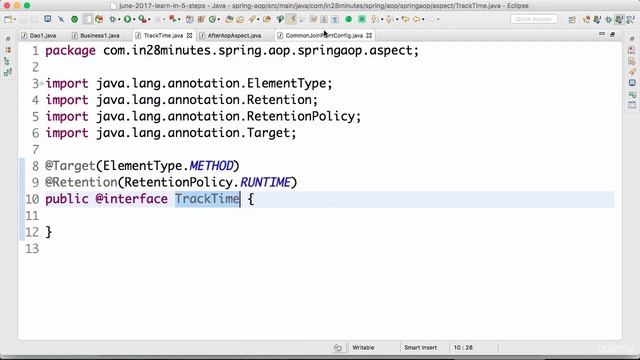Switch to AfterAopAspect.java tab
Screen dimensions: 640x360
(x=231, y=36)
